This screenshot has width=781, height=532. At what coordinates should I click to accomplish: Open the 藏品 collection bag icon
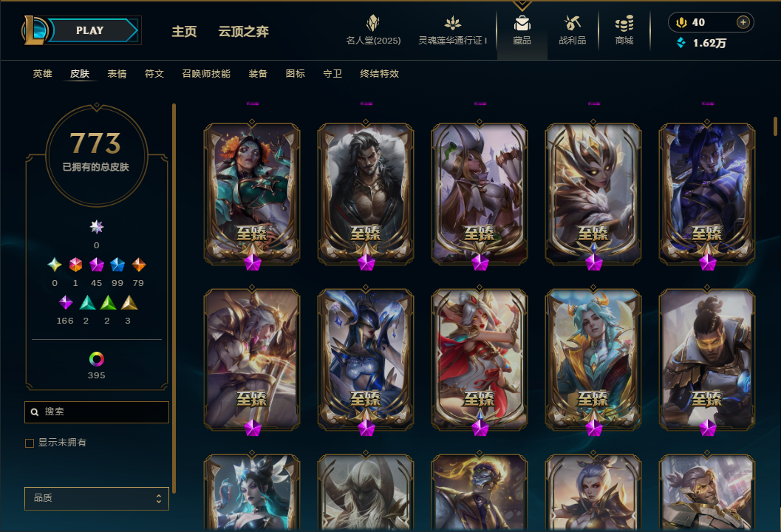click(522, 24)
